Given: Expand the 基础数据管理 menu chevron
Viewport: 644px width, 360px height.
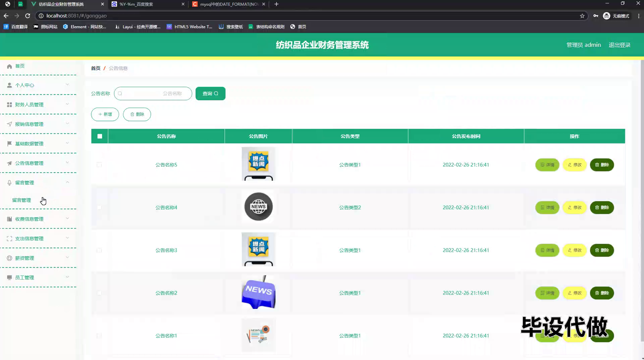Looking at the screenshot, I should [x=67, y=143].
